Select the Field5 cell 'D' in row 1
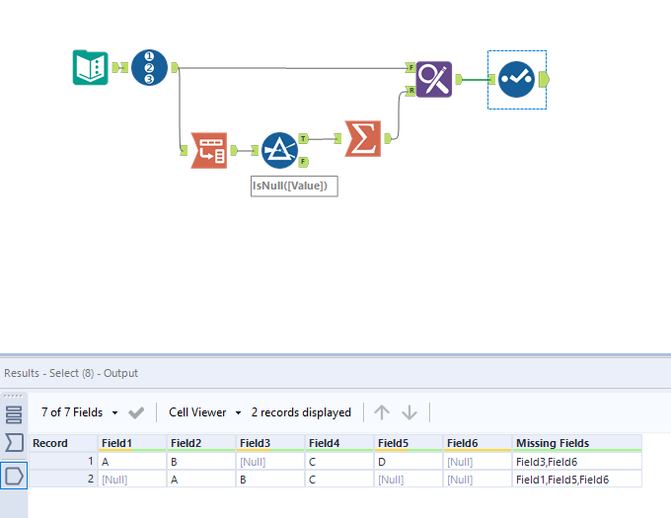This screenshot has height=518, width=671. [x=409, y=462]
